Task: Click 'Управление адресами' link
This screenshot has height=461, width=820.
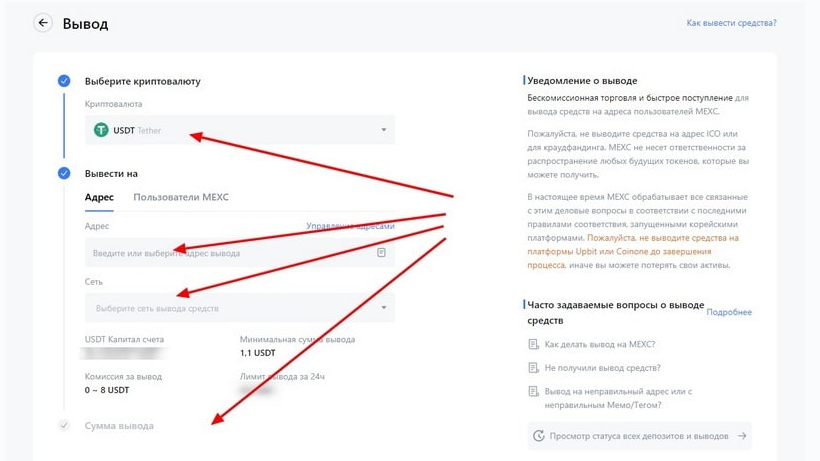Action: [350, 227]
